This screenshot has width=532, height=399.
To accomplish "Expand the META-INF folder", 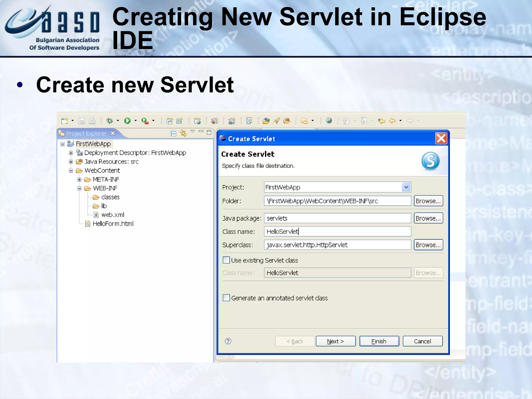I will pyautogui.click(x=79, y=179).
